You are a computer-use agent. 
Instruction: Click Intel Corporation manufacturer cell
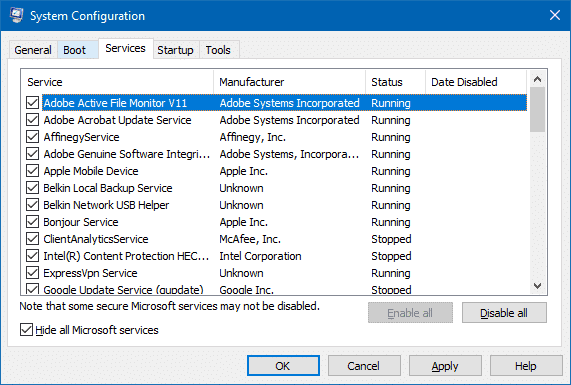[260, 256]
